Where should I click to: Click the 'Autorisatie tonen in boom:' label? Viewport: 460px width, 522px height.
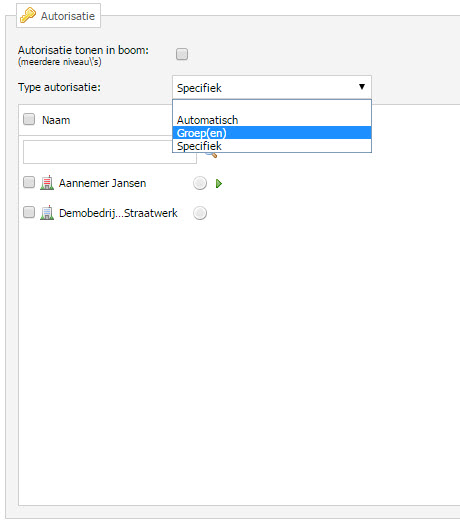click(83, 50)
